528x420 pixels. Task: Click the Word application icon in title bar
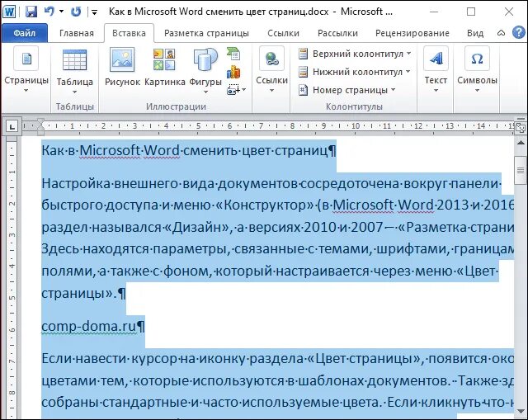(x=9, y=12)
